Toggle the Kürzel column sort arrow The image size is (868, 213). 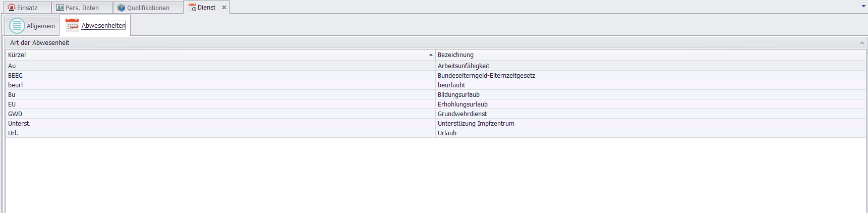tap(431, 55)
